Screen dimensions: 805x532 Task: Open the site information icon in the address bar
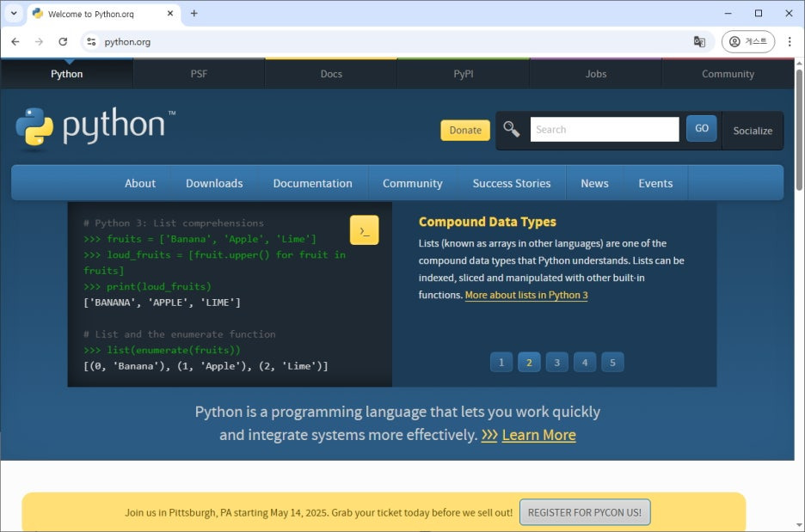(91, 41)
